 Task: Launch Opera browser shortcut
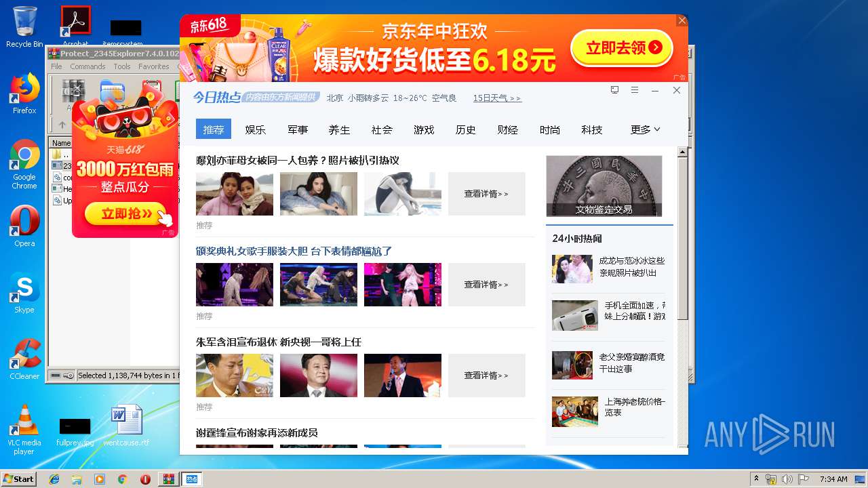coord(24,226)
